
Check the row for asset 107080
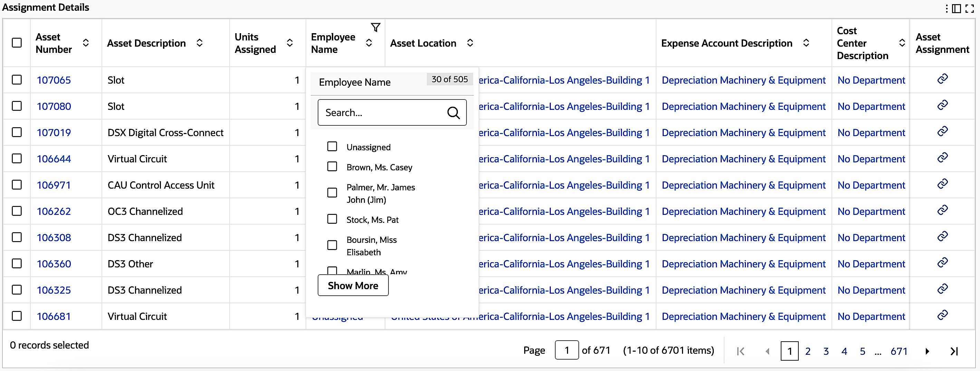coord(17,106)
